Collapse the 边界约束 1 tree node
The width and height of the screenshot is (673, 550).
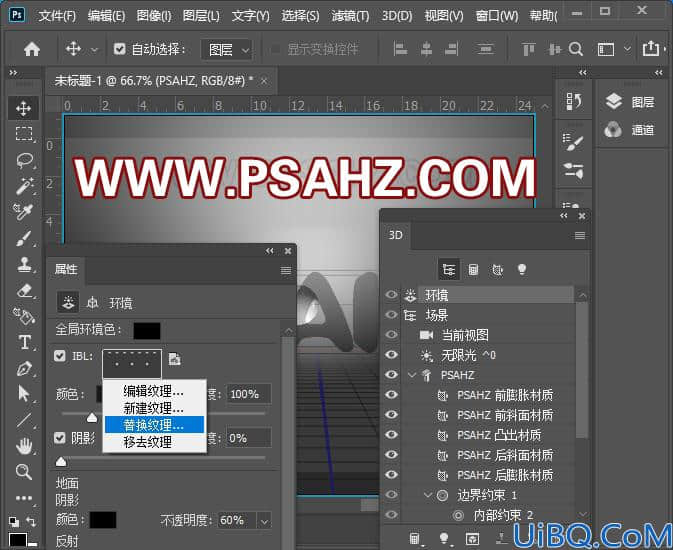(427, 495)
